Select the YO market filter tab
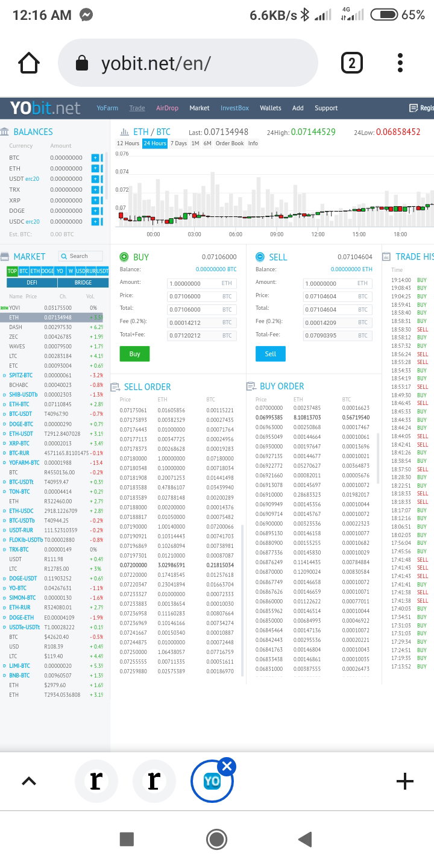This screenshot has height=868, width=434. coord(60,271)
